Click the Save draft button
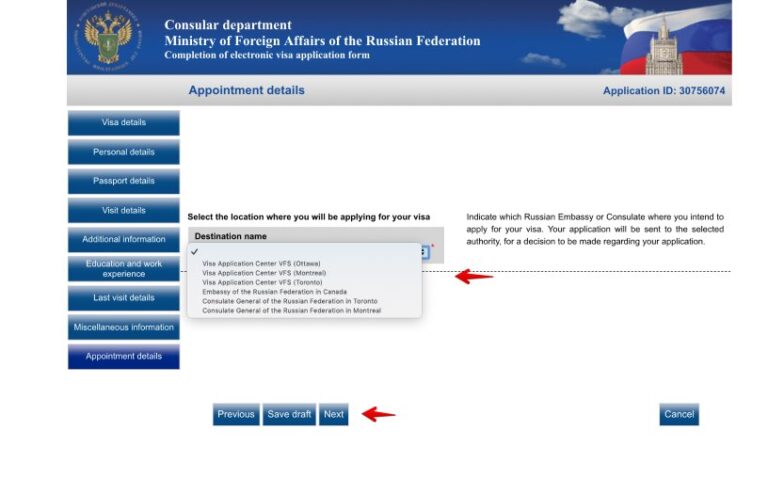This screenshot has height=495, width=768. coord(289,414)
